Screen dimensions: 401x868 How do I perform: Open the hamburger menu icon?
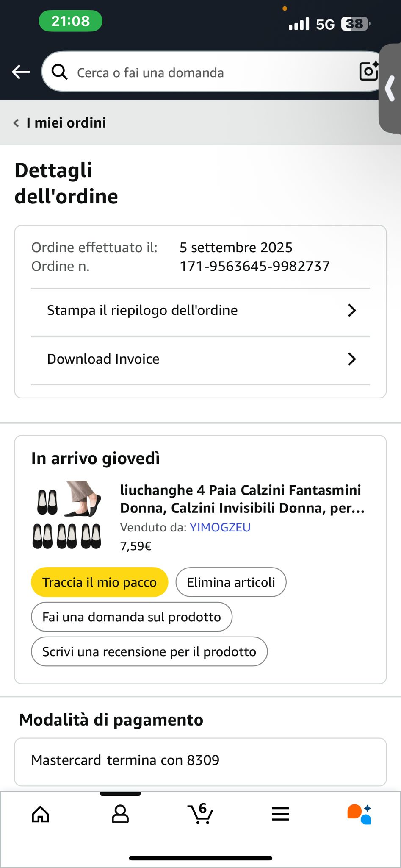pos(280,814)
